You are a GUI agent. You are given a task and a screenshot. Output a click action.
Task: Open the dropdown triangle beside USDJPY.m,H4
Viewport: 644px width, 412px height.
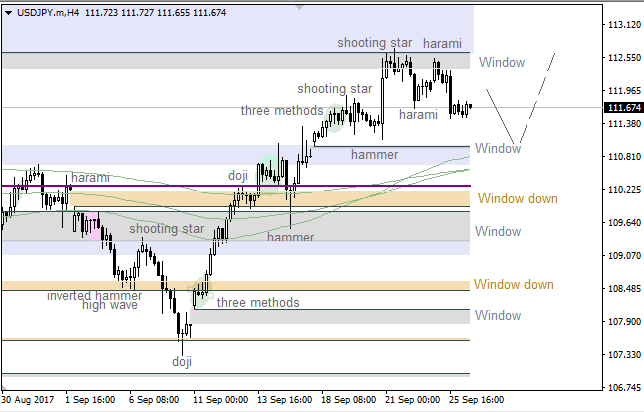[9, 10]
